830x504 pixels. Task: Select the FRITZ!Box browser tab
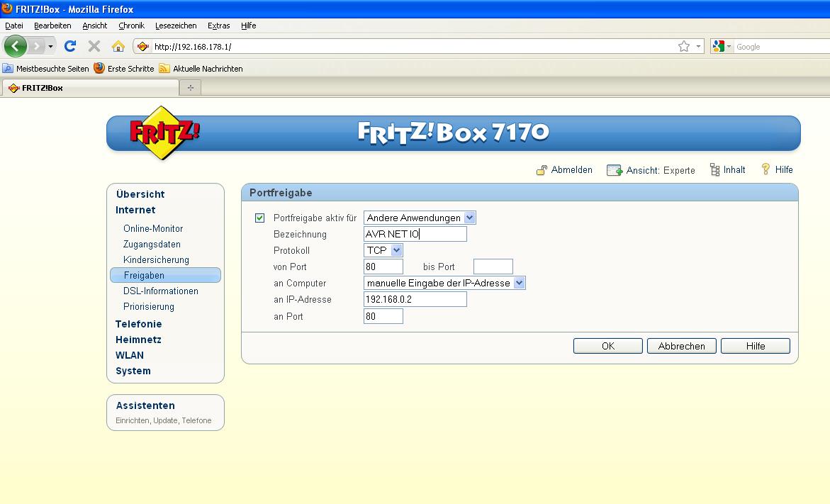click(90, 88)
